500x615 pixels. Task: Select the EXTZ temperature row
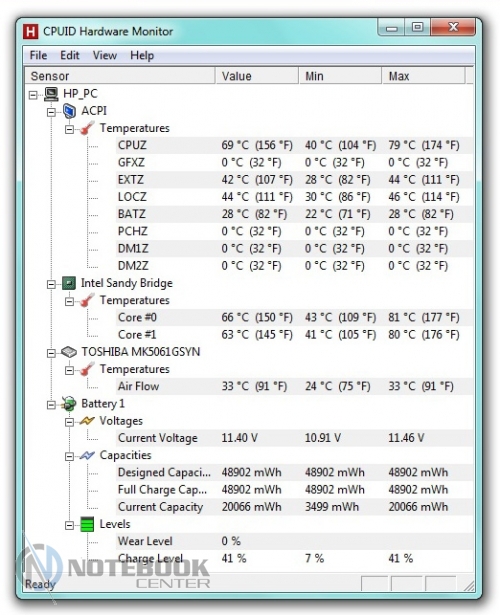(294, 180)
